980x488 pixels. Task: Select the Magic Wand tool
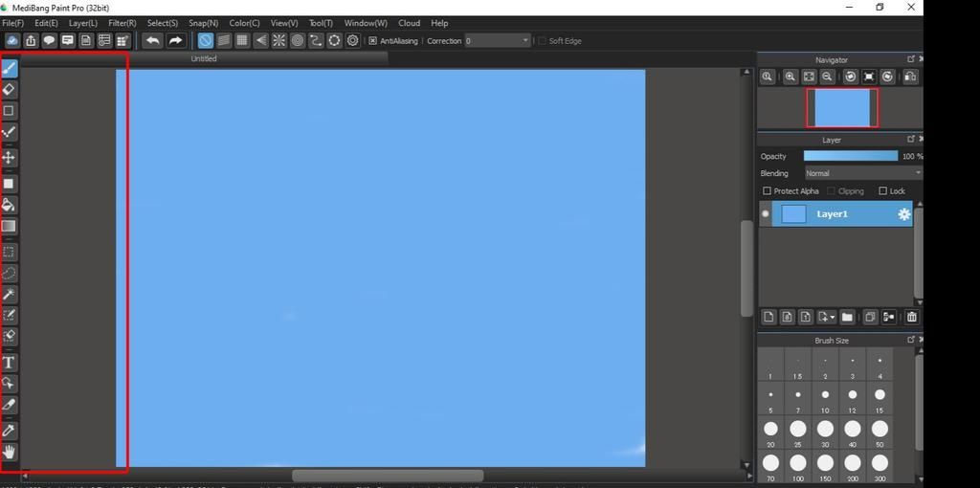click(9, 294)
